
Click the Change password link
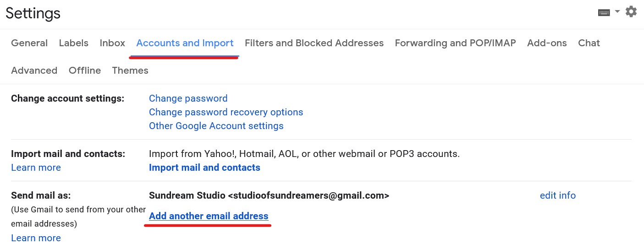click(x=188, y=98)
